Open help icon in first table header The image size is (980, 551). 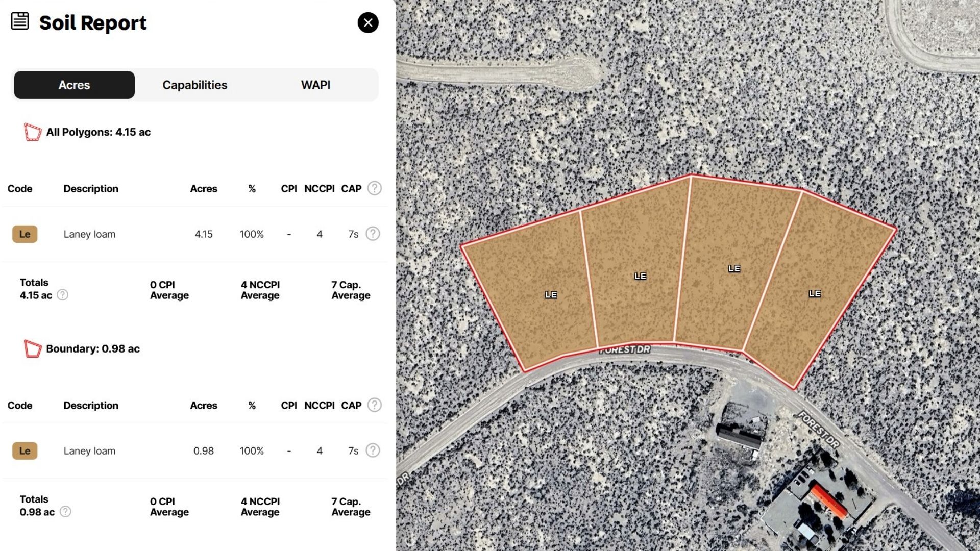375,188
